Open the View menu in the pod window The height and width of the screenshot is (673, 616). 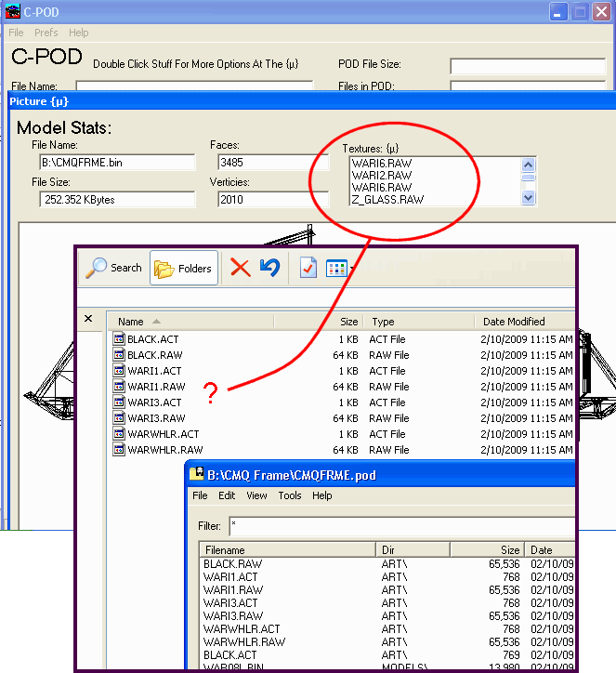point(256,495)
